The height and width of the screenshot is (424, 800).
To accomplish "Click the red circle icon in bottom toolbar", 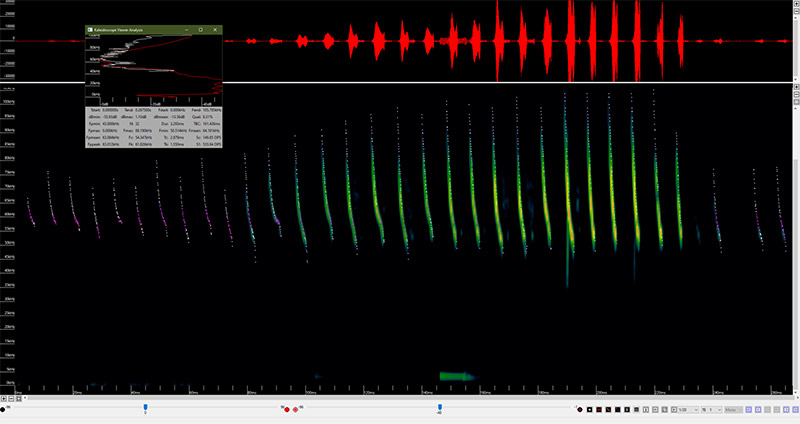I will (580, 410).
